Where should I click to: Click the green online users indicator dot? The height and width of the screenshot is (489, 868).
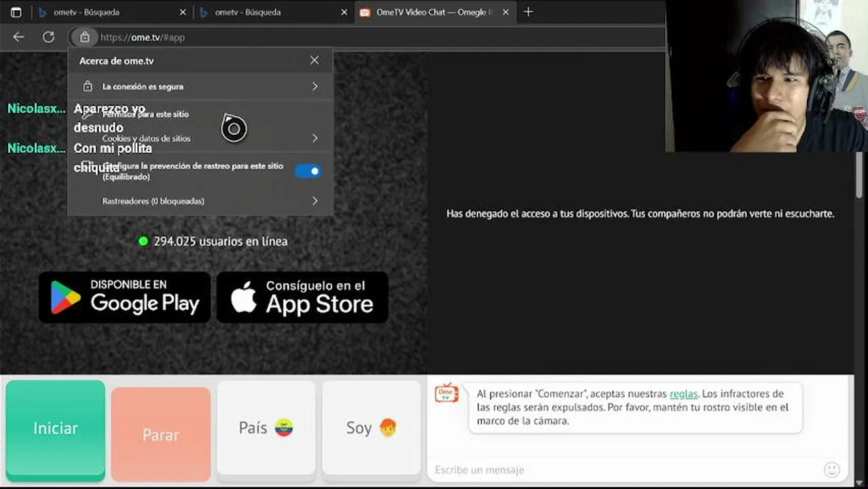click(143, 241)
